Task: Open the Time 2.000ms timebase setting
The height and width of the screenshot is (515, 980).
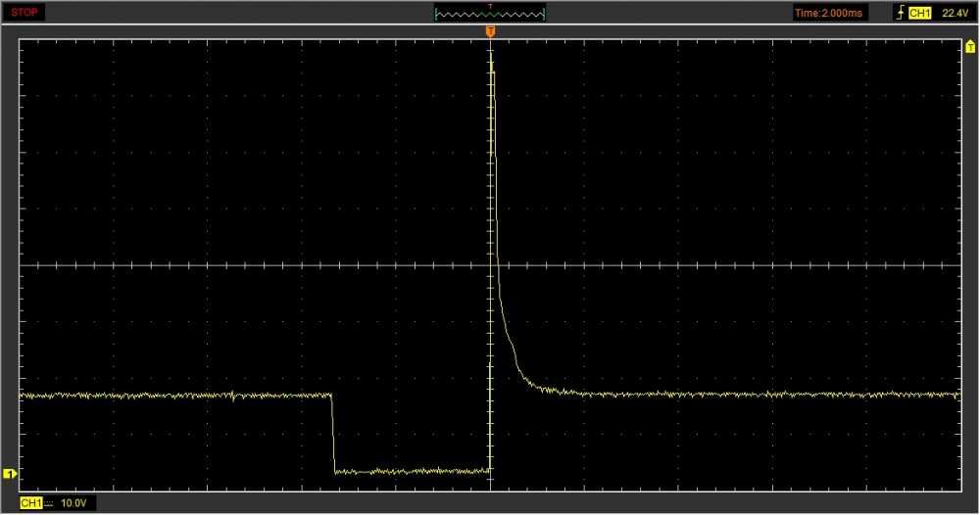Action: tap(829, 14)
